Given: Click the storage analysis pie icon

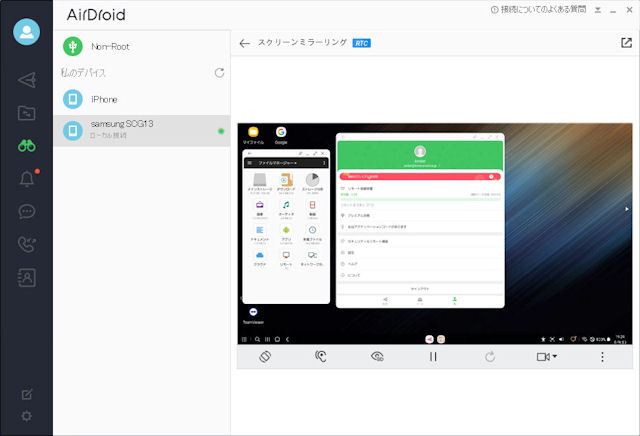Looking at the screenshot, I should 313,182.
